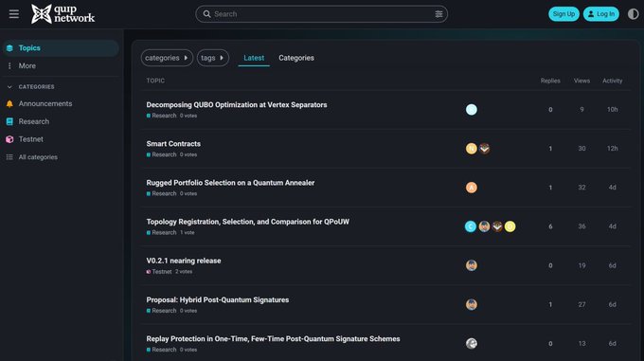644x361 pixels.
Task: Expand the More sidebar menu
Action: click(61, 65)
